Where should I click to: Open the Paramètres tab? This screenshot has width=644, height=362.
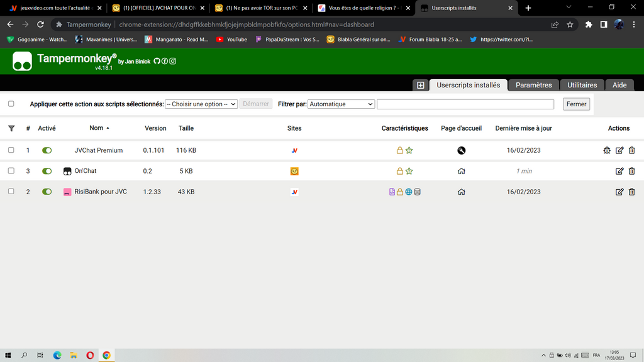[x=533, y=85]
